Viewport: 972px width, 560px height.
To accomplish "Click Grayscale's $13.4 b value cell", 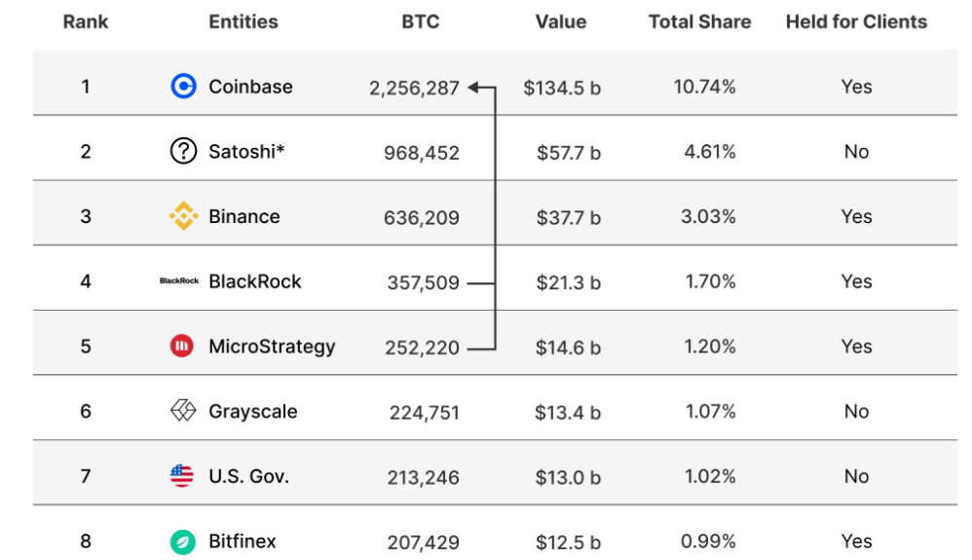I will coord(568,412).
